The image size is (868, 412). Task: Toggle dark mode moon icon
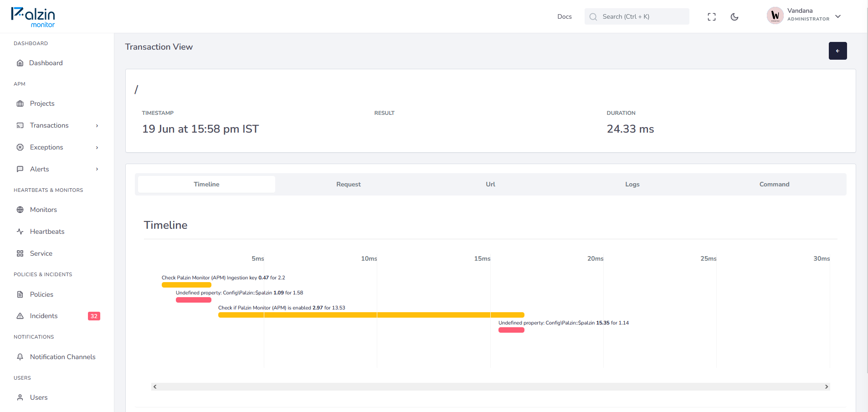[x=734, y=17]
